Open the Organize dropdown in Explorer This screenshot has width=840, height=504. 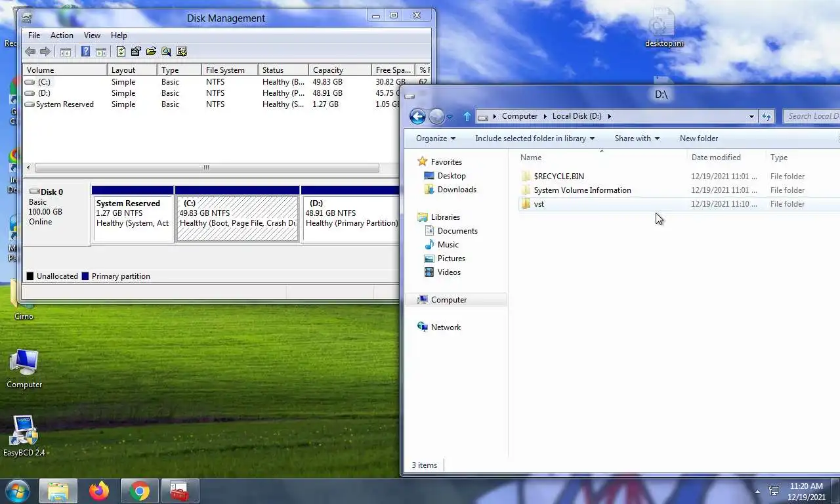coord(436,138)
